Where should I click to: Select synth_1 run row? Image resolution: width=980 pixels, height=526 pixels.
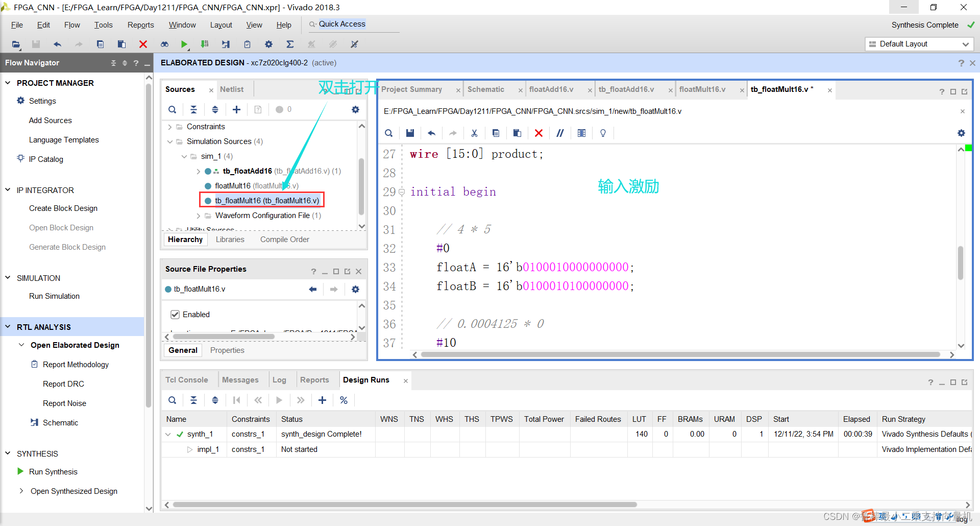(x=200, y=434)
